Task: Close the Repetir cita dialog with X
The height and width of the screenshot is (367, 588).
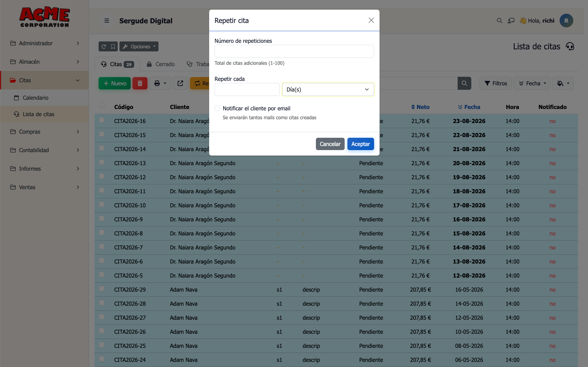Action: [x=371, y=20]
